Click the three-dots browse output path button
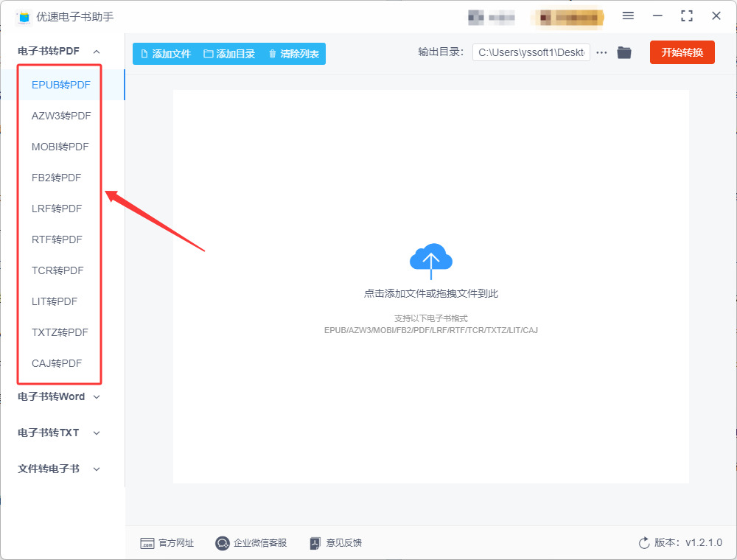The image size is (737, 560). (601, 52)
